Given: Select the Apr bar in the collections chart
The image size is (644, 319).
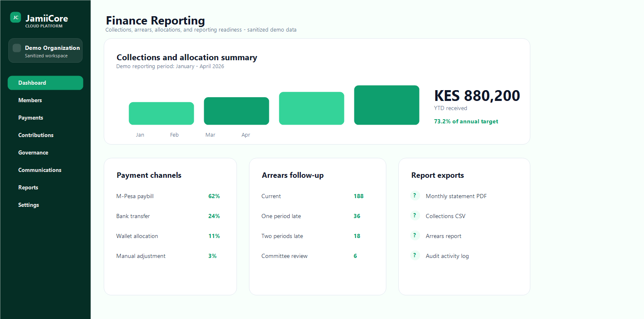Looking at the screenshot, I should 386,105.
